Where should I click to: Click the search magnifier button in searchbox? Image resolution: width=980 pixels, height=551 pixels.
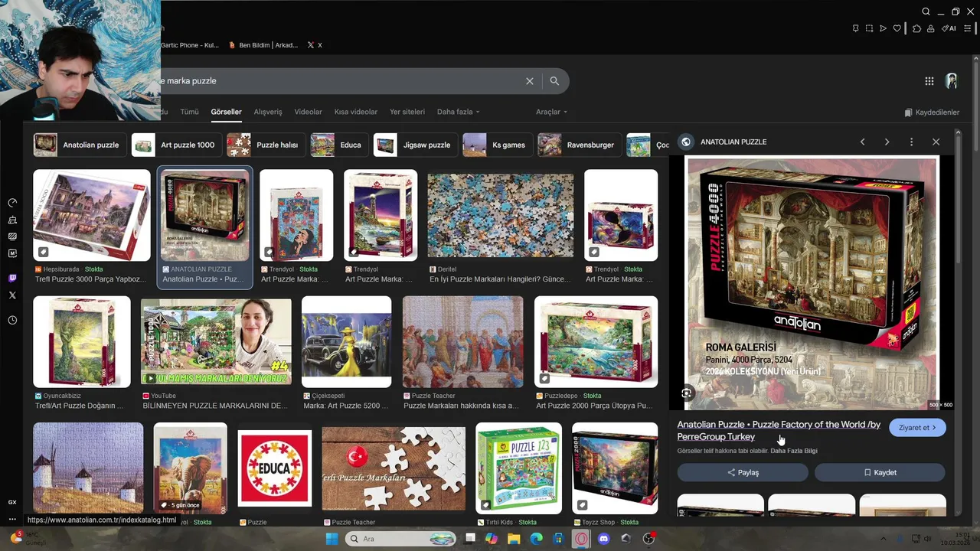click(554, 81)
